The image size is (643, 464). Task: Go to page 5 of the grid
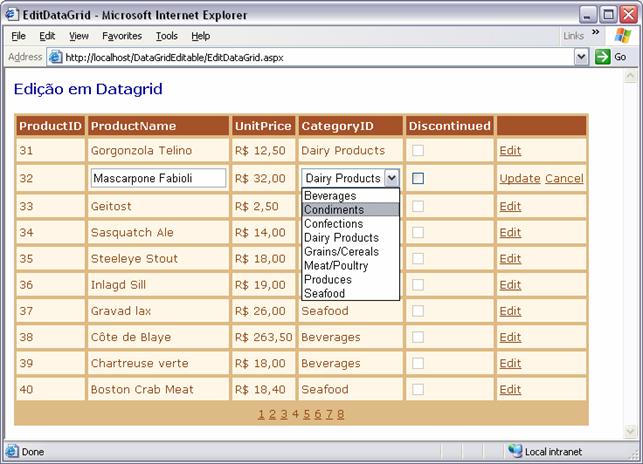click(x=307, y=414)
